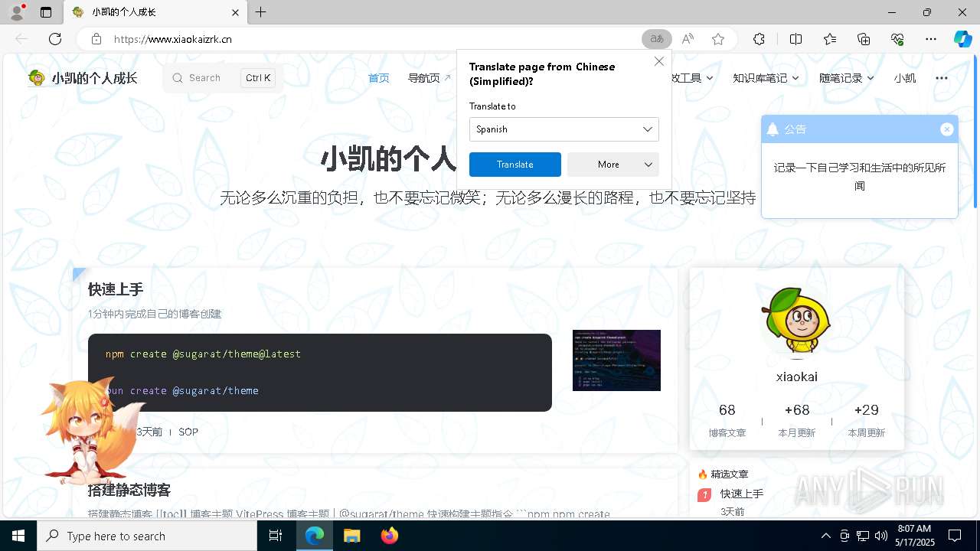Open the extra navigation three-dots menu
Image resolution: width=980 pixels, height=551 pixels.
pos(942,78)
